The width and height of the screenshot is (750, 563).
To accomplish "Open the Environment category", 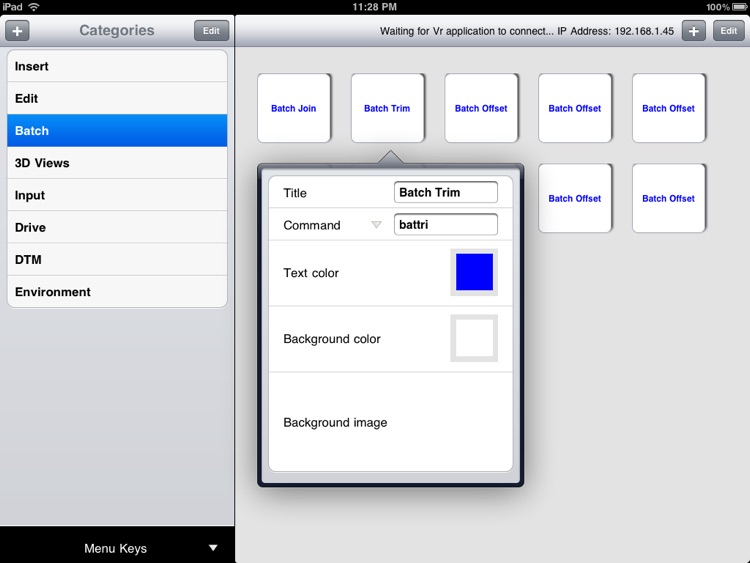I will point(117,292).
